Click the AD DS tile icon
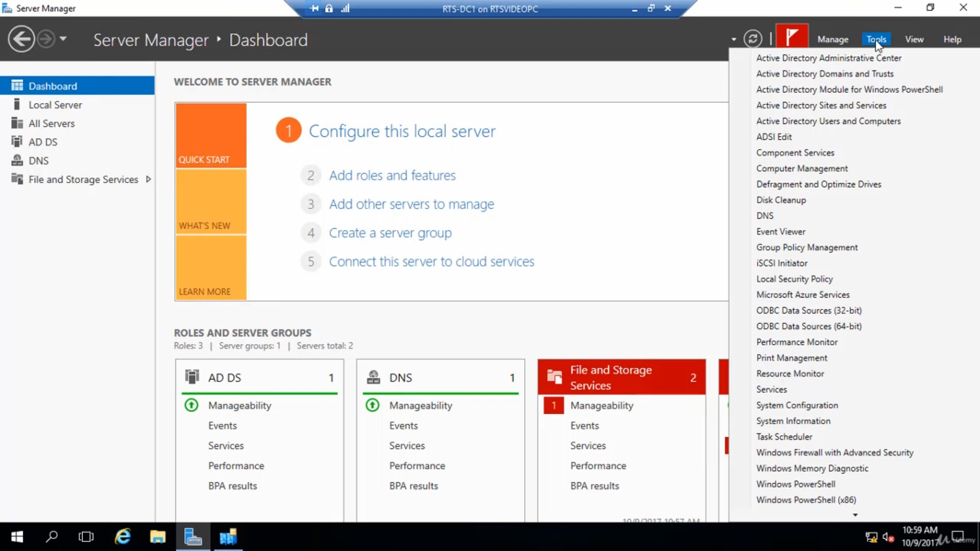The width and height of the screenshot is (980, 551). tap(192, 377)
